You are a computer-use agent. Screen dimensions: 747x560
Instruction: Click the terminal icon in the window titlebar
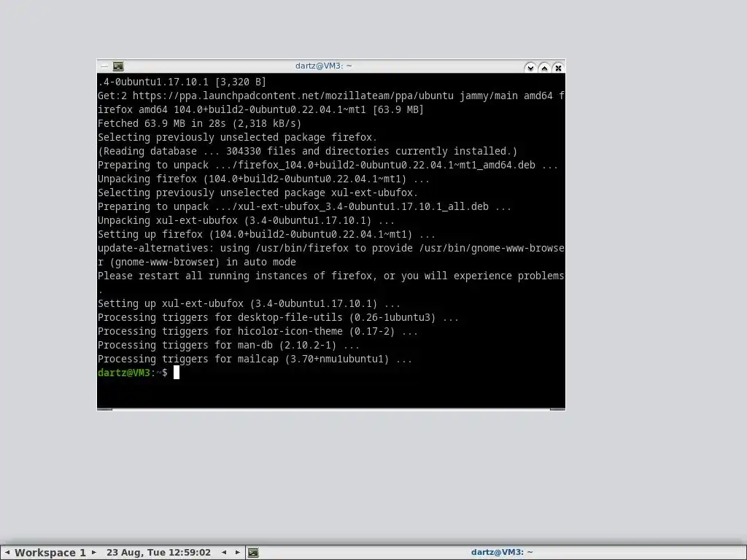coord(118,66)
